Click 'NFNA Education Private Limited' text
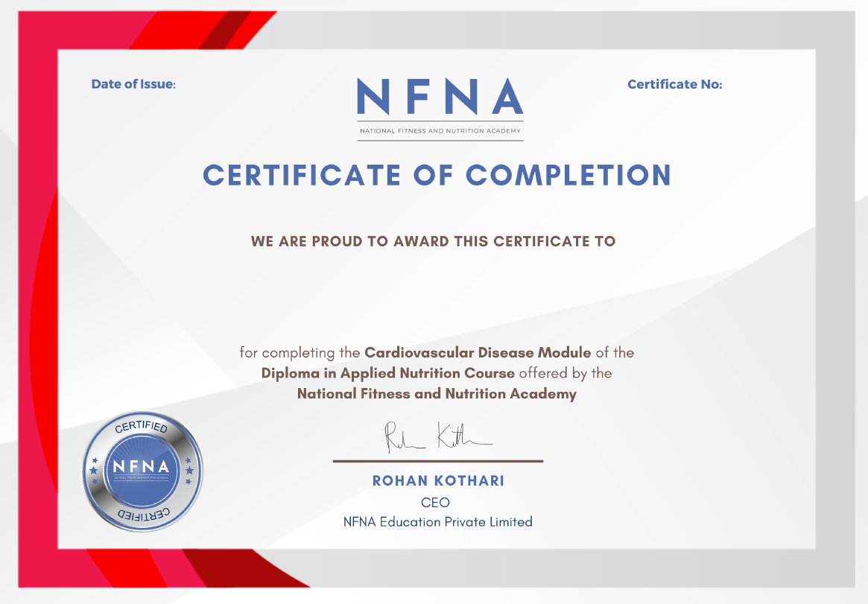The image size is (868, 604). 438,522
